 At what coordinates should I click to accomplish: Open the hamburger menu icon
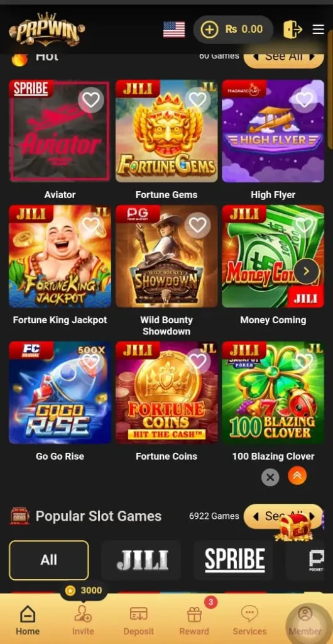point(319,29)
